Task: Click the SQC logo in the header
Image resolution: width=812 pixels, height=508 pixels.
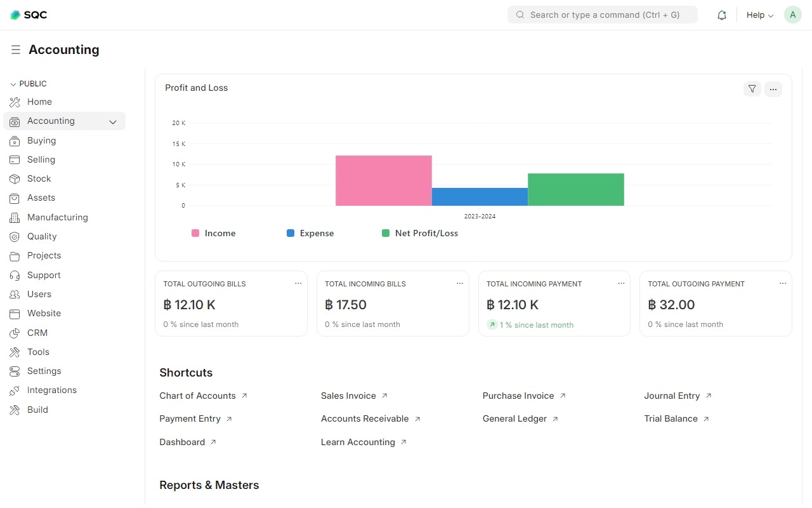Action: point(29,15)
